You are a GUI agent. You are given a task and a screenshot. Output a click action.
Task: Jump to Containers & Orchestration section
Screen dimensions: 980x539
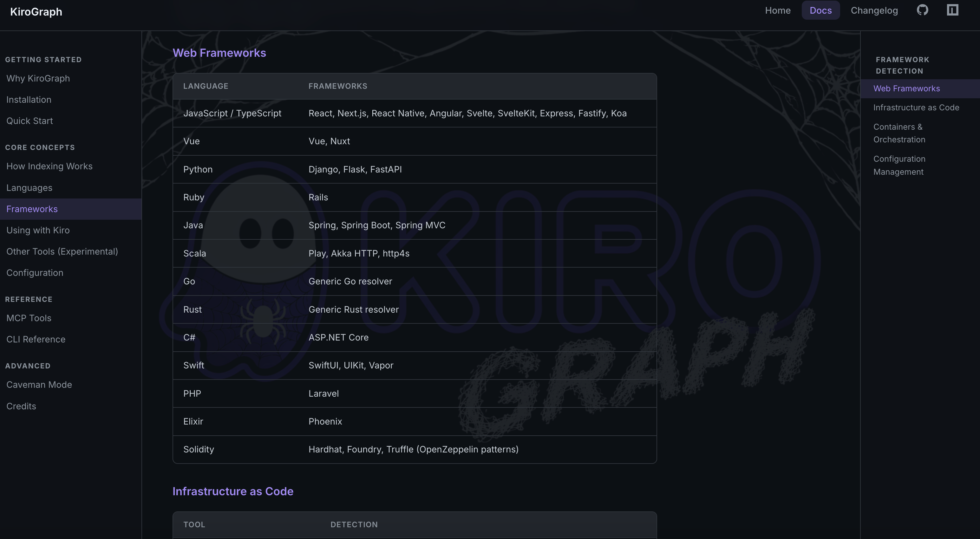(x=899, y=133)
